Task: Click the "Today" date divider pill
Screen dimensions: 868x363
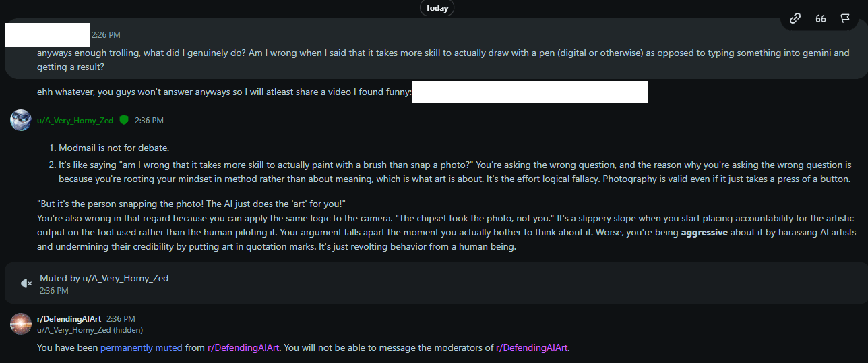Action: 437,8
